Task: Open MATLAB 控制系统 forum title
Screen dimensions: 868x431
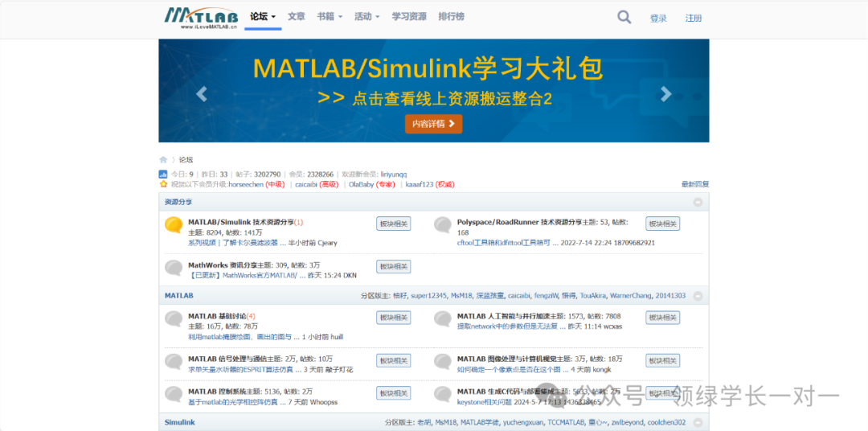Action: 216,391
